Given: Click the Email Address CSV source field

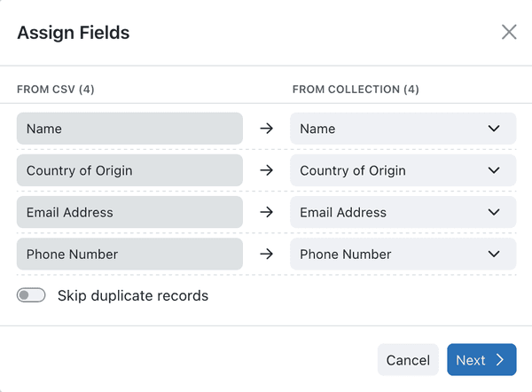Looking at the screenshot, I should tap(129, 212).
